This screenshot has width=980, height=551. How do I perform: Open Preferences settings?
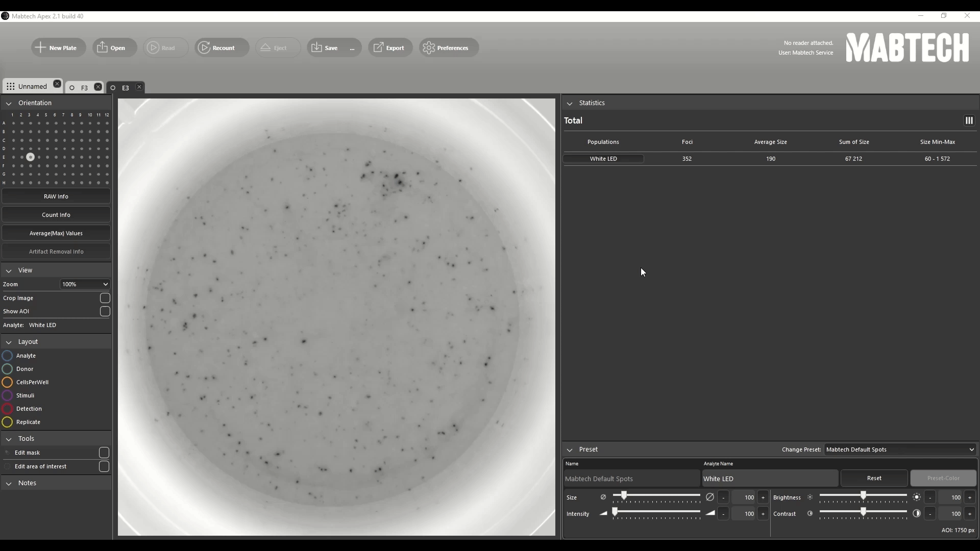point(448,47)
